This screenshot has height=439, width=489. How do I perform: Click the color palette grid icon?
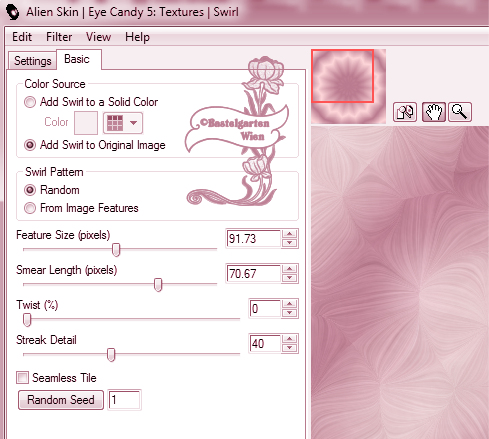coord(115,123)
